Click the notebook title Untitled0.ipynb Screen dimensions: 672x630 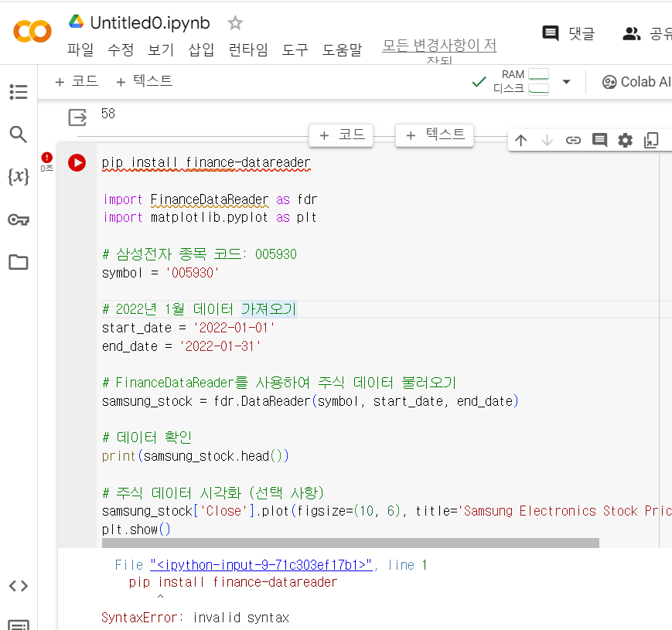[x=150, y=22]
